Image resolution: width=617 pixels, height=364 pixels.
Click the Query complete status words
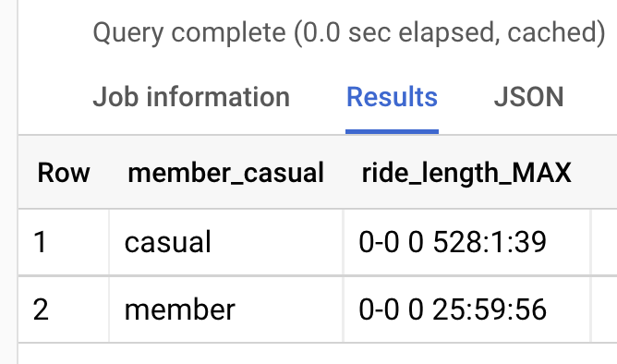(x=189, y=32)
